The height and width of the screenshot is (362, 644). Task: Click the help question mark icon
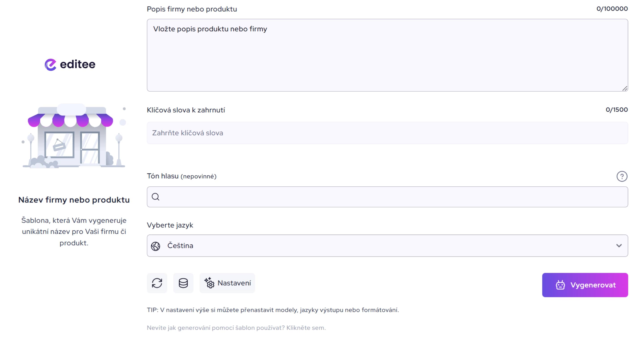622,176
